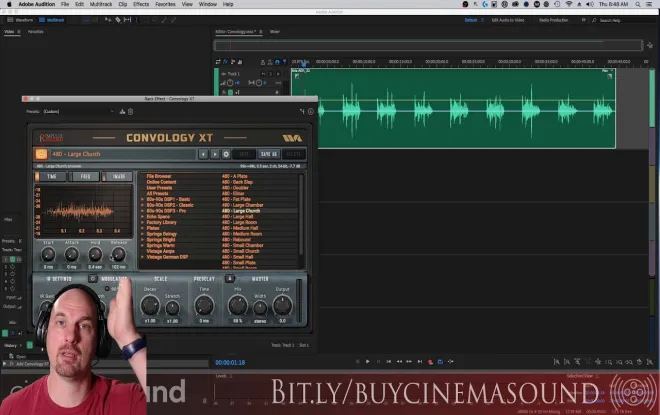Expand the 80s-90s DSP1 - Basic folder
This screenshot has height=415, width=660.
142,200
